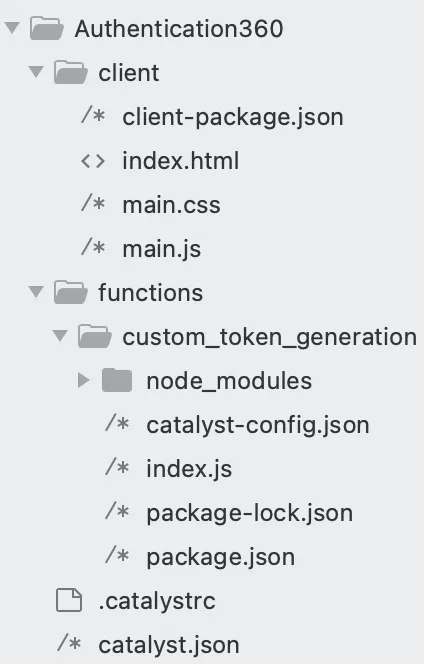The image size is (424, 664).
Task: Collapse the client folder disclosure triangle
Action: (36, 72)
